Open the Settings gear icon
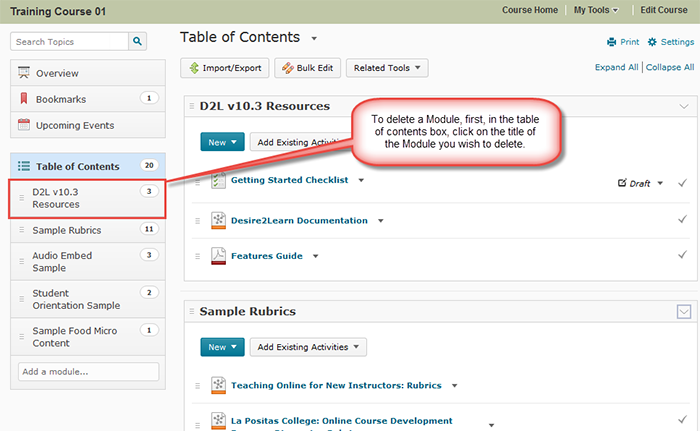Screen dimensions: 700x431 (x=652, y=42)
